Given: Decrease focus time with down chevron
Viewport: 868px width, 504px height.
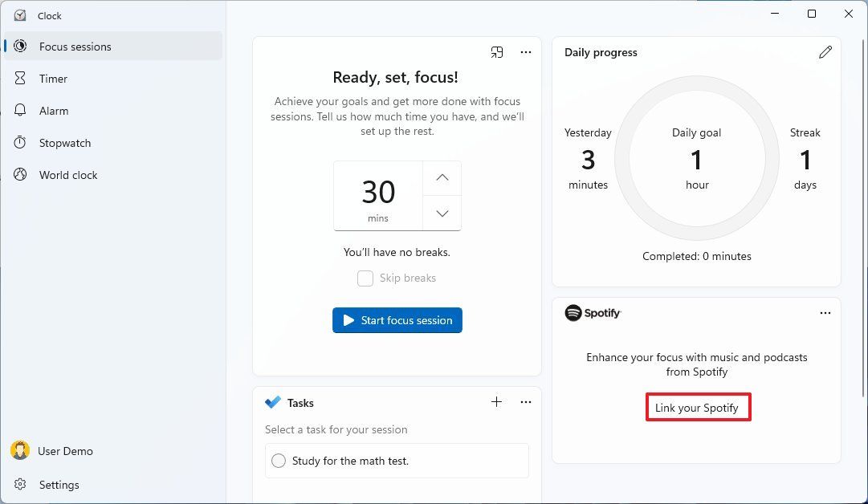Looking at the screenshot, I should [x=442, y=213].
